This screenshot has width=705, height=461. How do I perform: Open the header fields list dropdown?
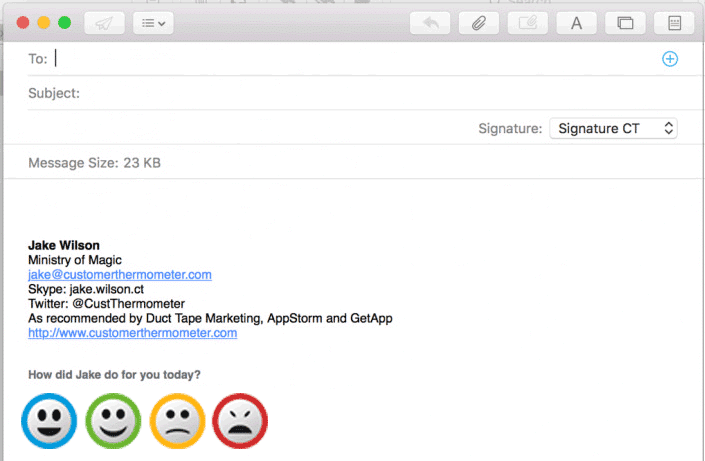[153, 23]
